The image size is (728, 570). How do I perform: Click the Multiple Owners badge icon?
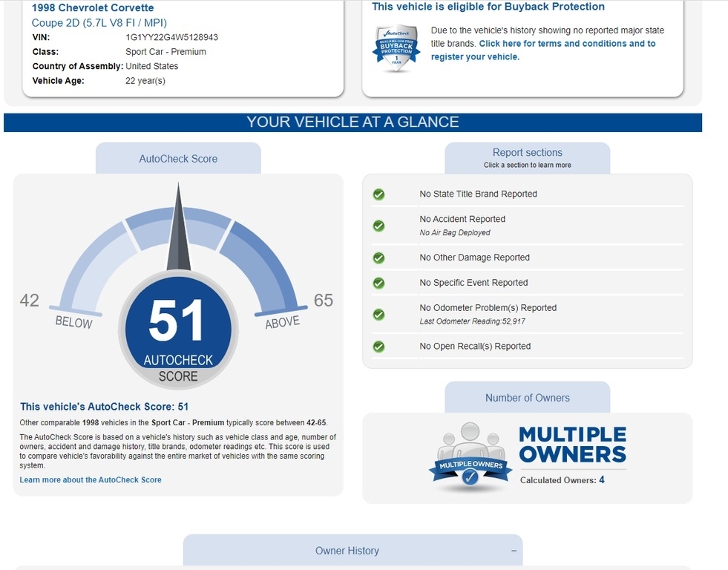click(x=470, y=459)
